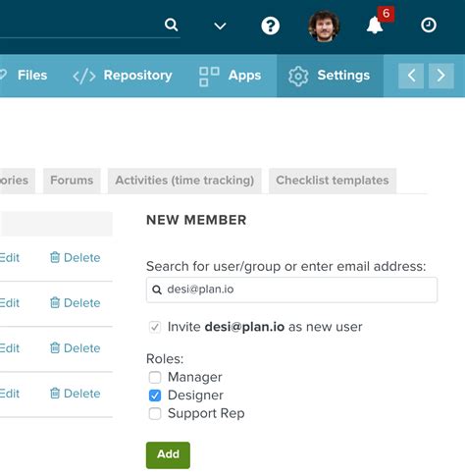This screenshot has height=476, width=465.
Task: Click the NEW MEMBER heading
Action: (196, 220)
